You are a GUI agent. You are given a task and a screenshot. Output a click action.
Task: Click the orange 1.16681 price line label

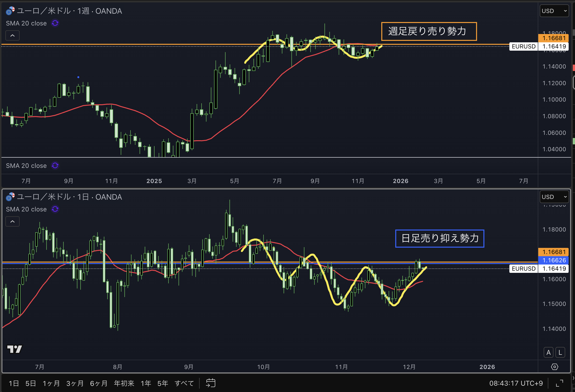[553, 38]
